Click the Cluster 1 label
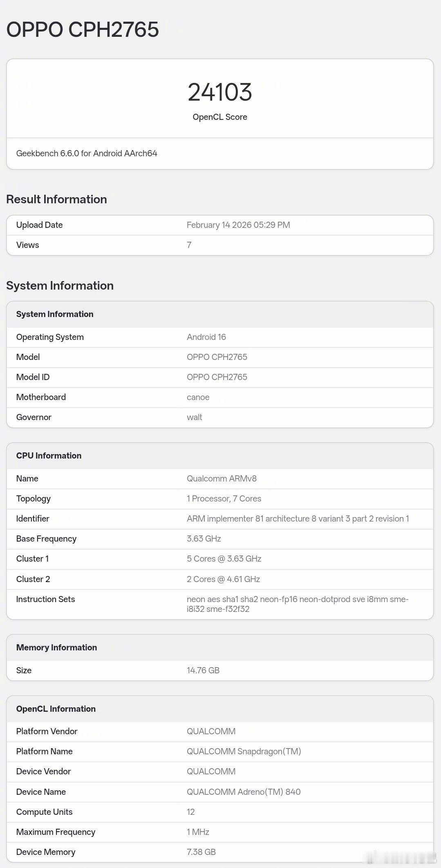 (x=32, y=559)
